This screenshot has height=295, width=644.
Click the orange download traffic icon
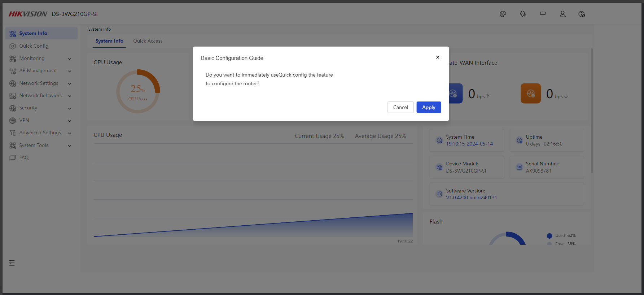[530, 94]
